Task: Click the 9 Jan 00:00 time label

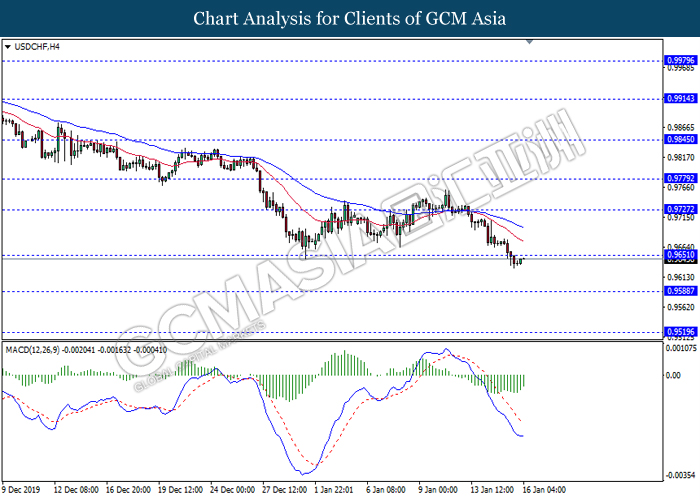Action: click(x=438, y=490)
